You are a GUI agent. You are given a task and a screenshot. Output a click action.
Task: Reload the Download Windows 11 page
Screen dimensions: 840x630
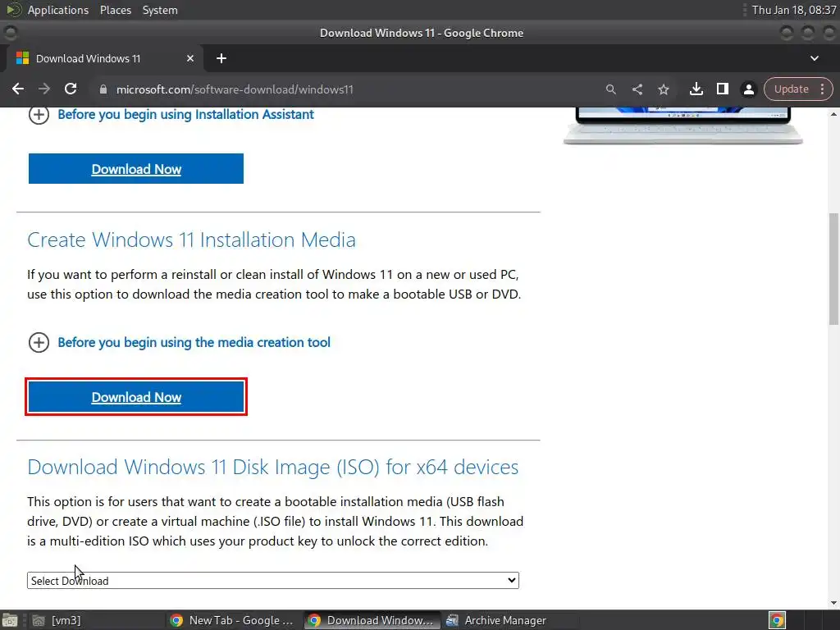[x=71, y=89]
